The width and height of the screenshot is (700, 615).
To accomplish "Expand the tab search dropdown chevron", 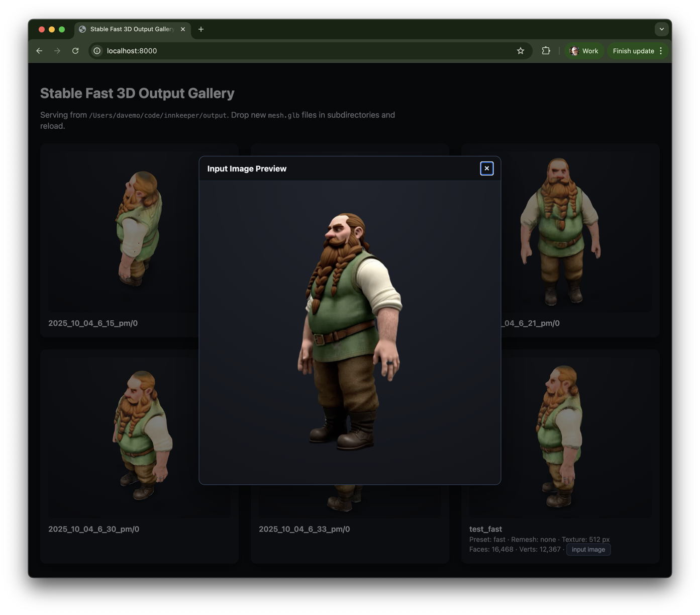I will click(661, 29).
